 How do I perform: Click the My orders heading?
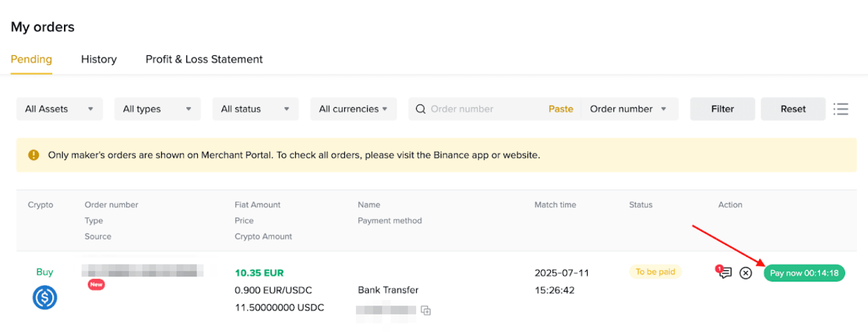point(42,27)
